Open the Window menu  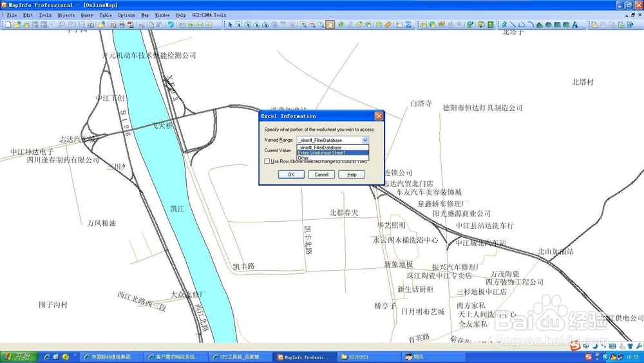coord(162,15)
